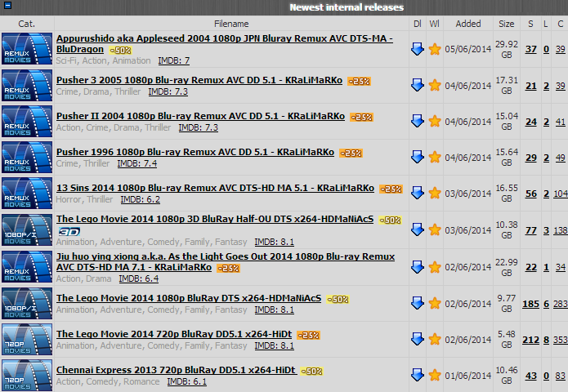Screen dimensions: 568x392
Task: Open Remux Movies category icon for Appleseed row
Action: (27, 49)
